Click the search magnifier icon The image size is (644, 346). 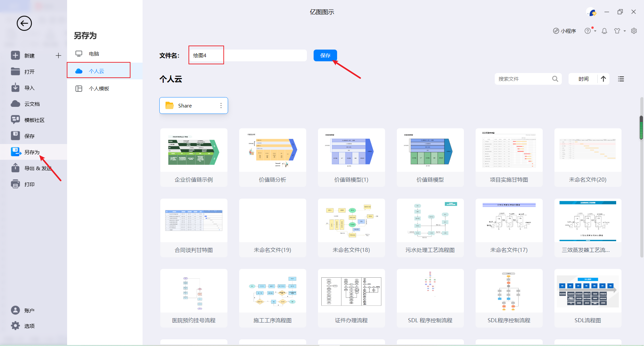pos(555,79)
